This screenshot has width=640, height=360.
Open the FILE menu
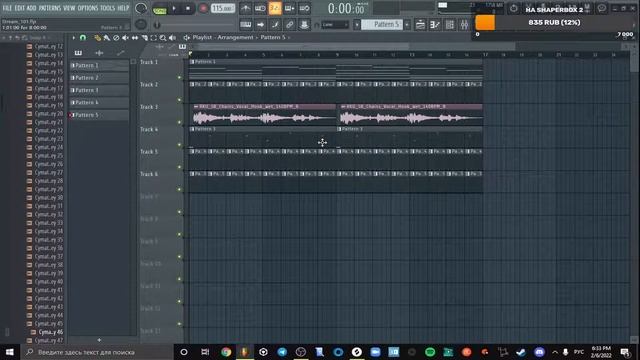tap(7, 8)
